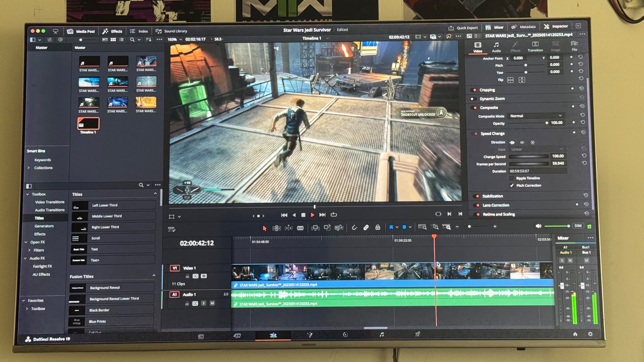Open the Index panel
This screenshot has width=644, height=362.
pos(139,31)
